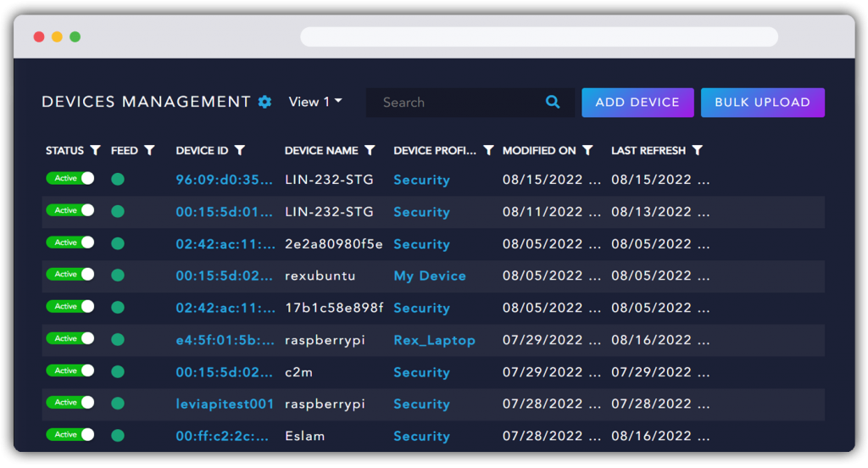Click feed indicator for 96:09:d0:35 device

click(117, 180)
